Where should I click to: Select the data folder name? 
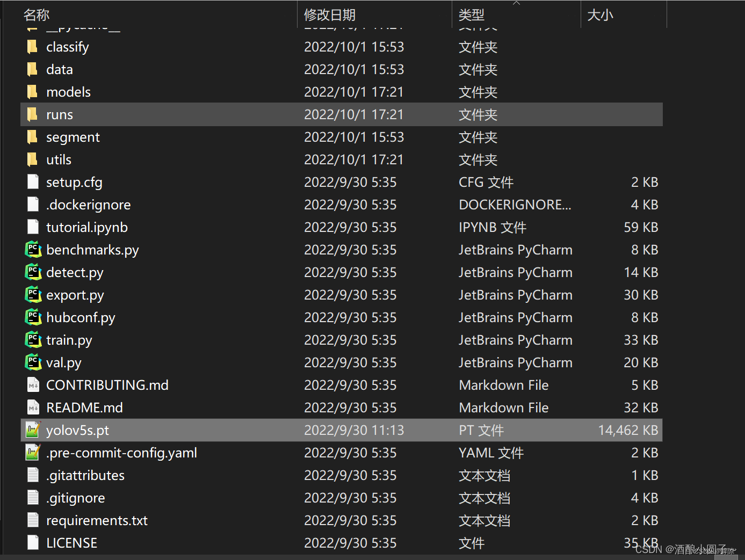point(60,69)
